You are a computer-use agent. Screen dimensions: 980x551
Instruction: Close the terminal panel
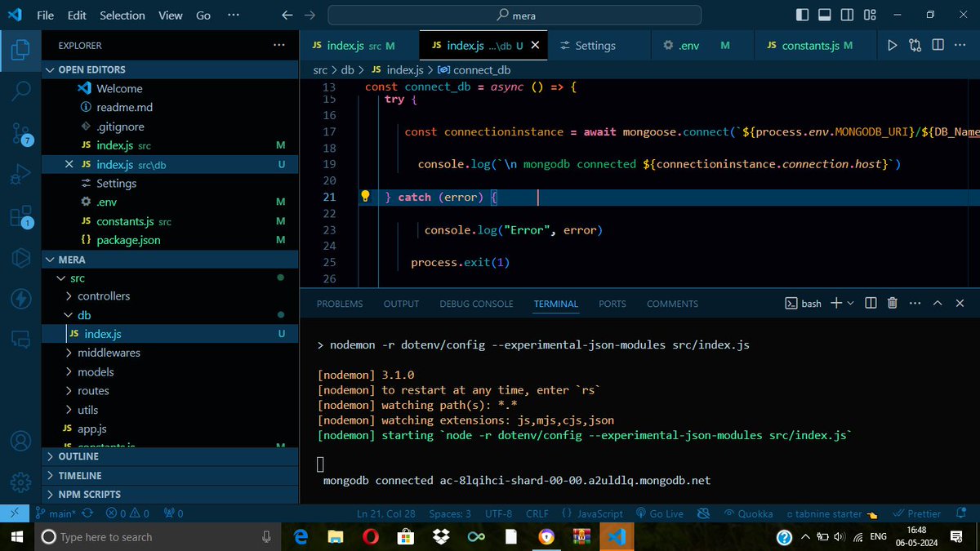(960, 303)
